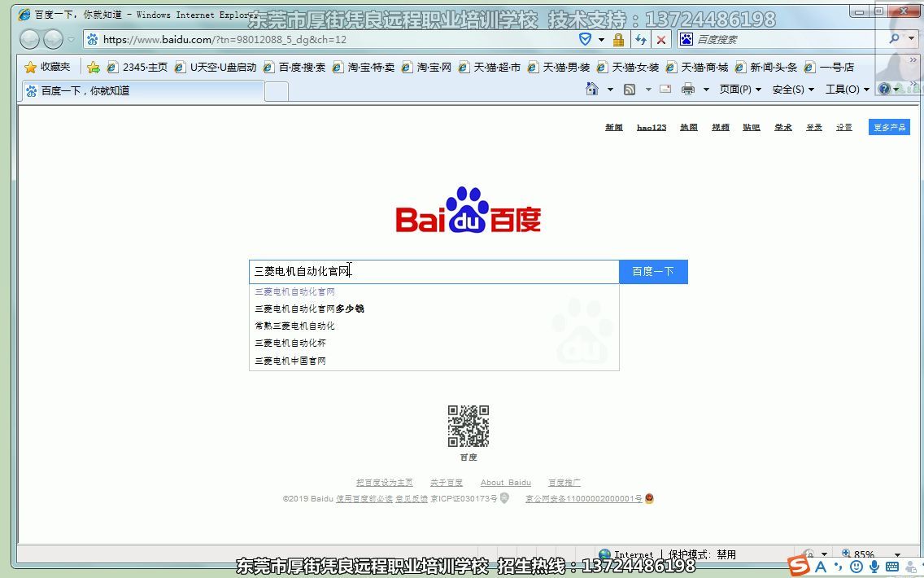Open Baidu 地图 link
The image size is (924, 578).
689,127
